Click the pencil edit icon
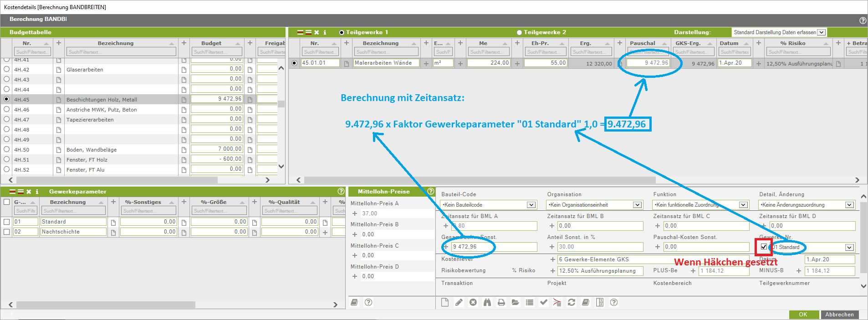Image resolution: width=868 pixels, height=320 pixels. click(459, 303)
